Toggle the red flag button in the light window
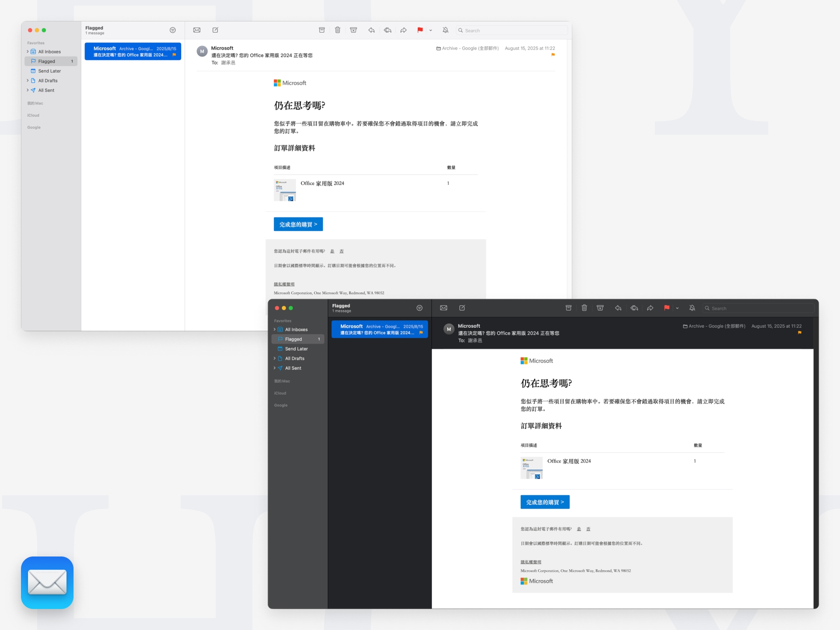This screenshot has height=630, width=840. pos(420,30)
